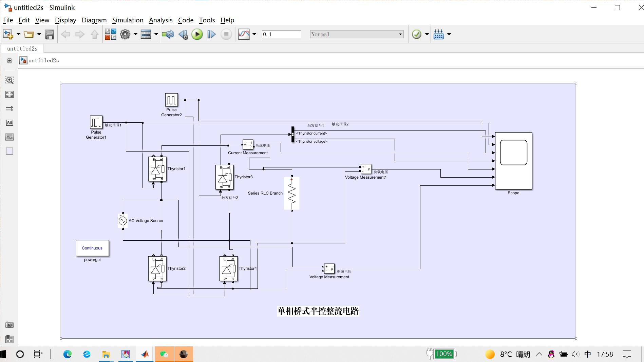
Task: Open the Simulation menu
Action: click(x=128, y=20)
